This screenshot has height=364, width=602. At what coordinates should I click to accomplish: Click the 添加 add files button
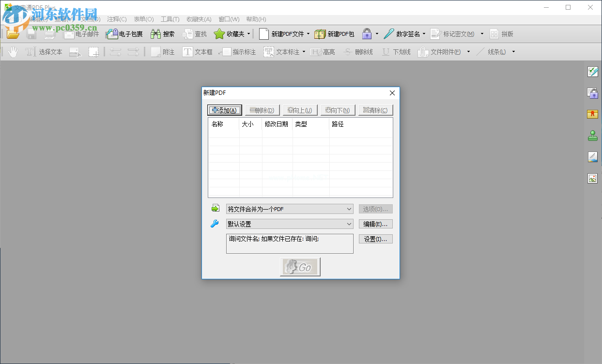224,110
